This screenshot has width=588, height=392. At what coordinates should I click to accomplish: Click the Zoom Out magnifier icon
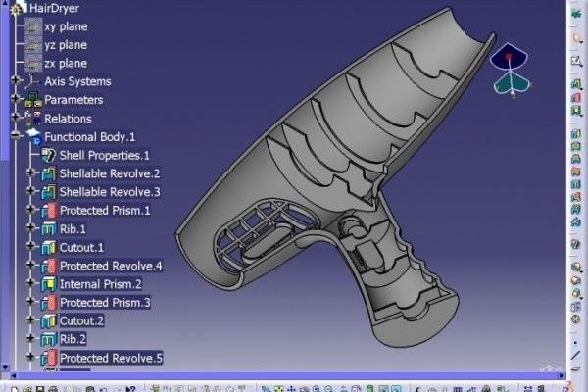click(x=329, y=389)
